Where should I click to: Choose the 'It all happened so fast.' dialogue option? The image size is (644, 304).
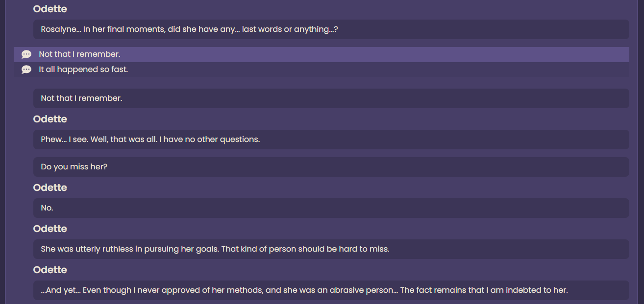click(x=322, y=70)
